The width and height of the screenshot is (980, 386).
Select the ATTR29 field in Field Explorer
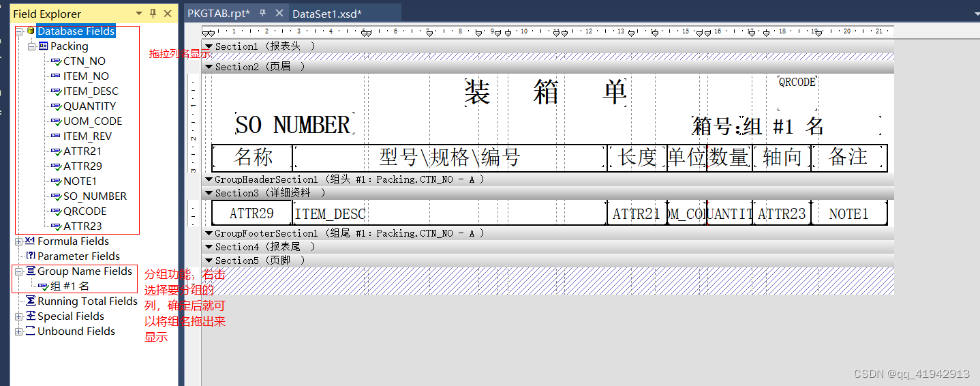click(82, 166)
